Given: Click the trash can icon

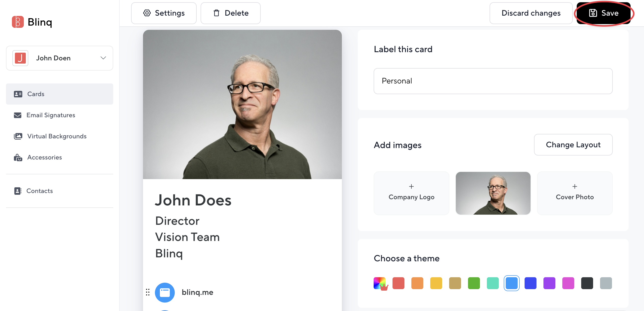Looking at the screenshot, I should [216, 13].
